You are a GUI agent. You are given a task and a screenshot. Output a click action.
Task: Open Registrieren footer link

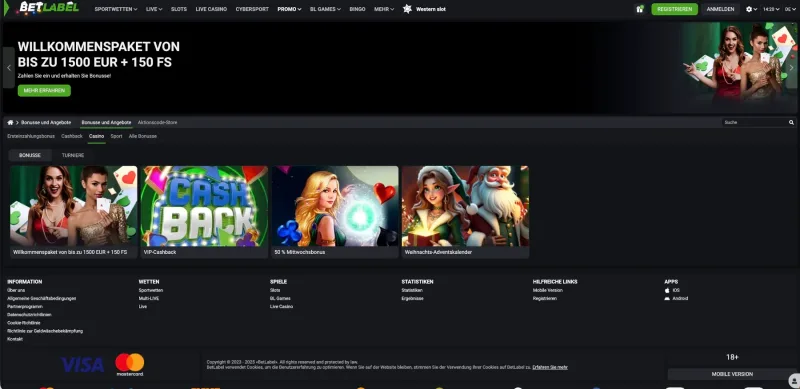pyautogui.click(x=544, y=298)
